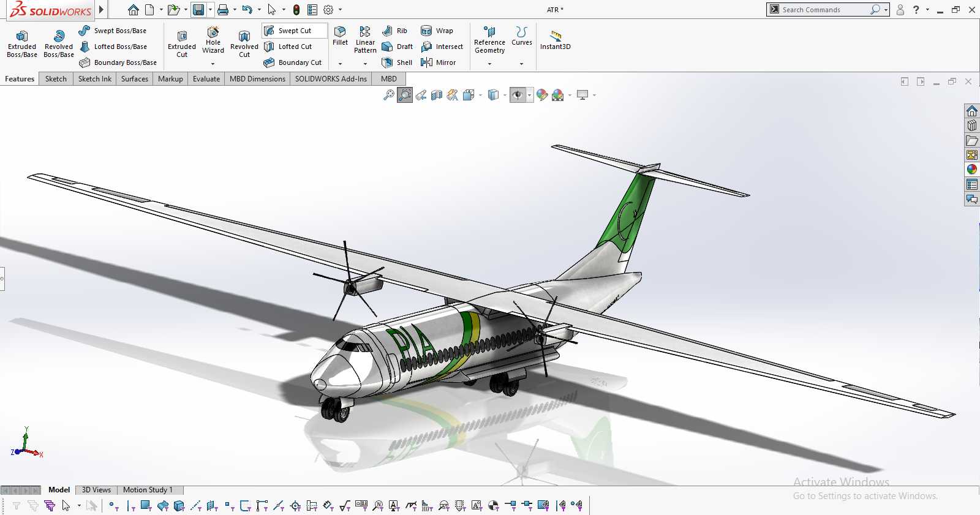The height and width of the screenshot is (515, 980).
Task: Switch to the Evaluate tab
Action: tap(206, 79)
